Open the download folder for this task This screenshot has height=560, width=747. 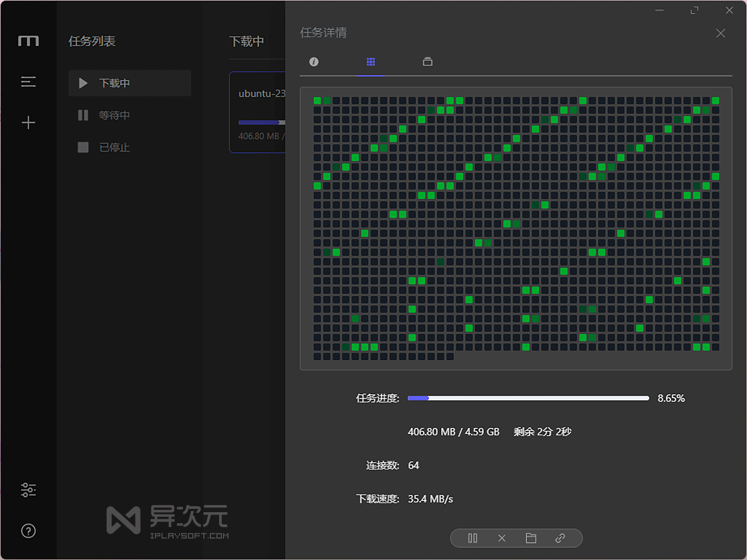(x=531, y=538)
